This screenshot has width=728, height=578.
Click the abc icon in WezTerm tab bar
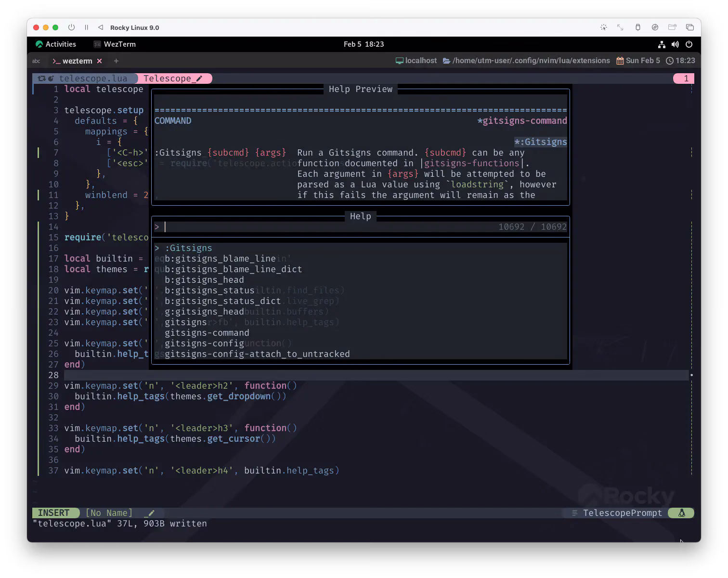(36, 61)
